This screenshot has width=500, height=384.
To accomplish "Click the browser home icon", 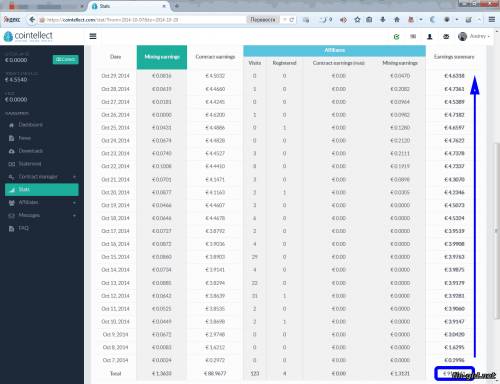I will coord(397,20).
